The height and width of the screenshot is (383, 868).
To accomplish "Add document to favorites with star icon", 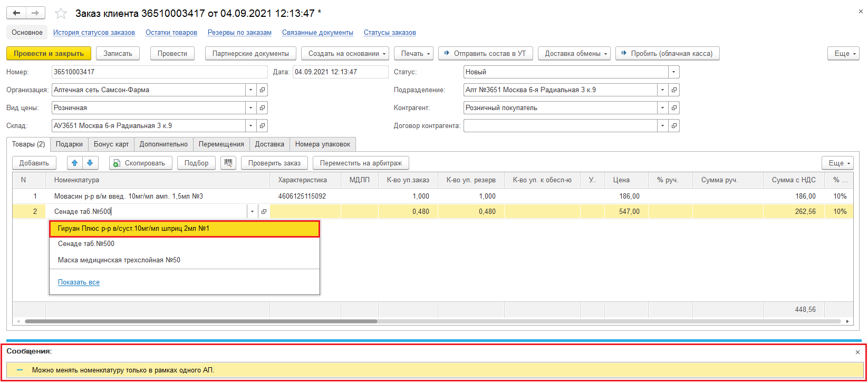I will pyautogui.click(x=61, y=13).
